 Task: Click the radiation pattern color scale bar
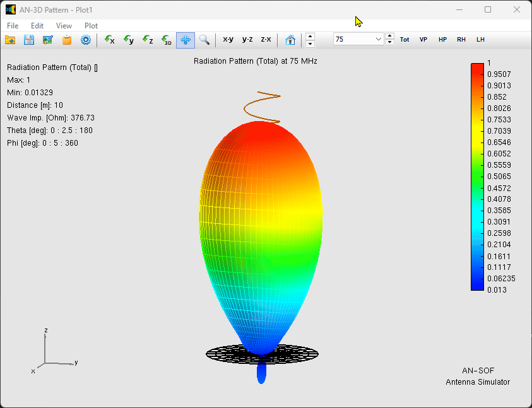[477, 177]
